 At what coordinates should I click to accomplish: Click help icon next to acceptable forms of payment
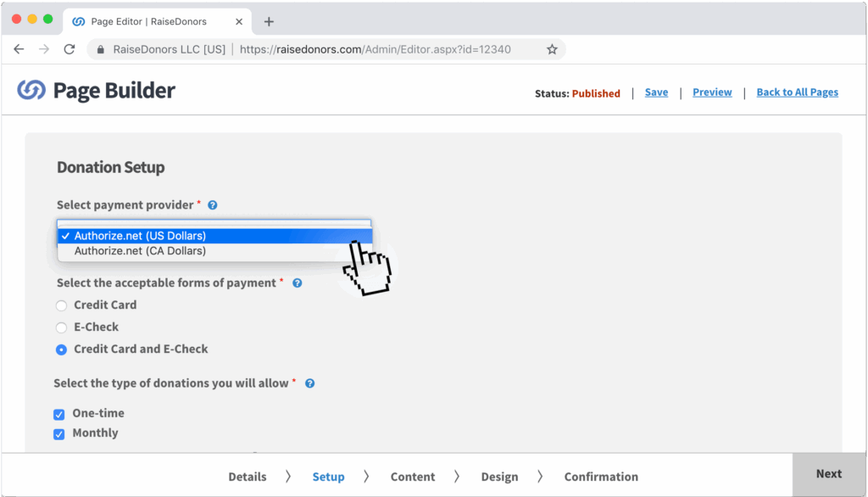[298, 283]
